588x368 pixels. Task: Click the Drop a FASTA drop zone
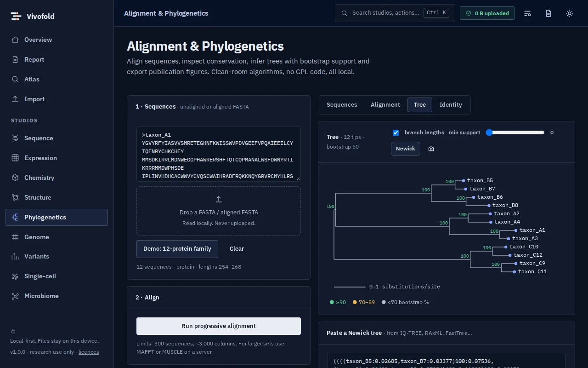pos(219,211)
